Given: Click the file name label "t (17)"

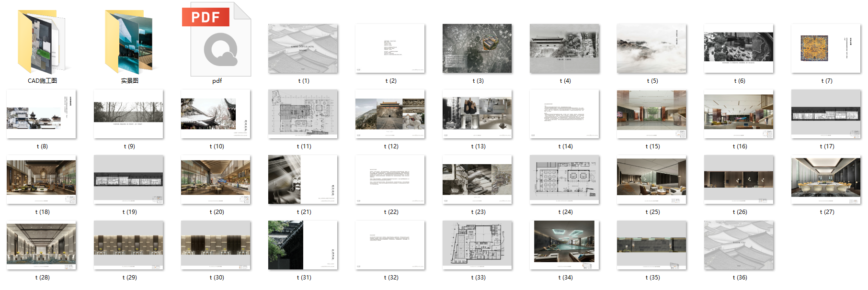Looking at the screenshot, I should (x=827, y=146).
